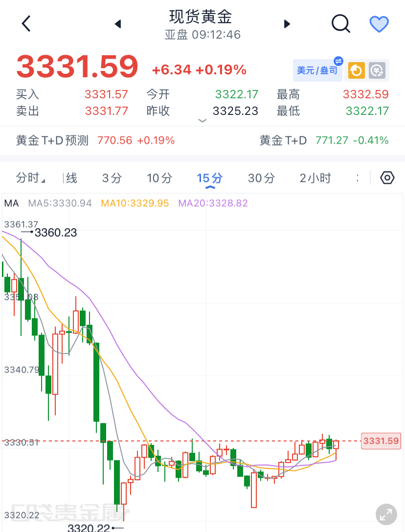This screenshot has height=532, width=405.
Task: Switch to next instrument with right triangle
Action: click(287, 24)
